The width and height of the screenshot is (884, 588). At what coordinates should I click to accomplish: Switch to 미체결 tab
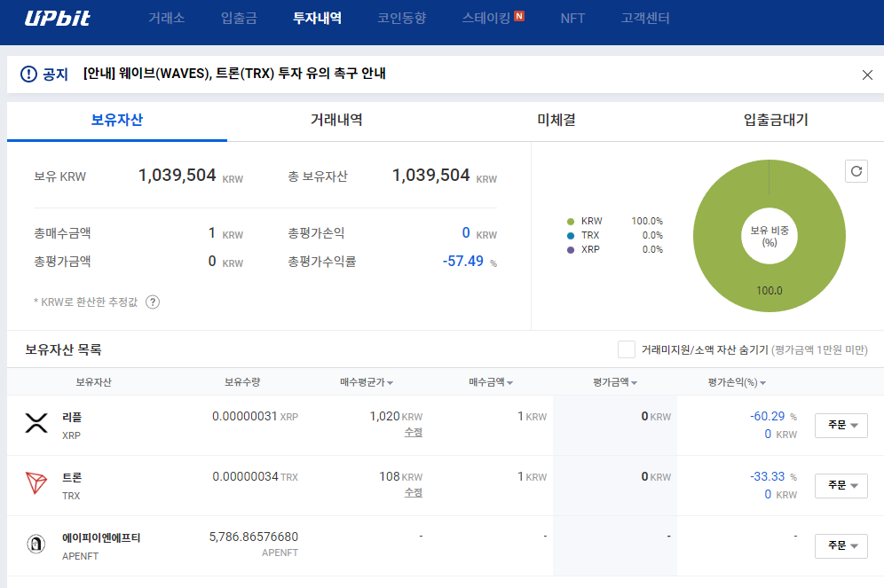click(556, 120)
